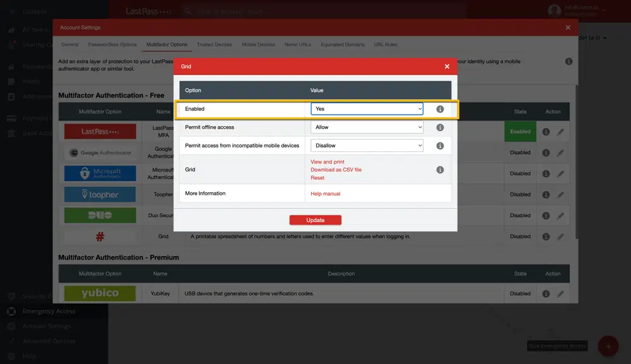
Task: Open the URL Rules tab
Action: pyautogui.click(x=386, y=45)
